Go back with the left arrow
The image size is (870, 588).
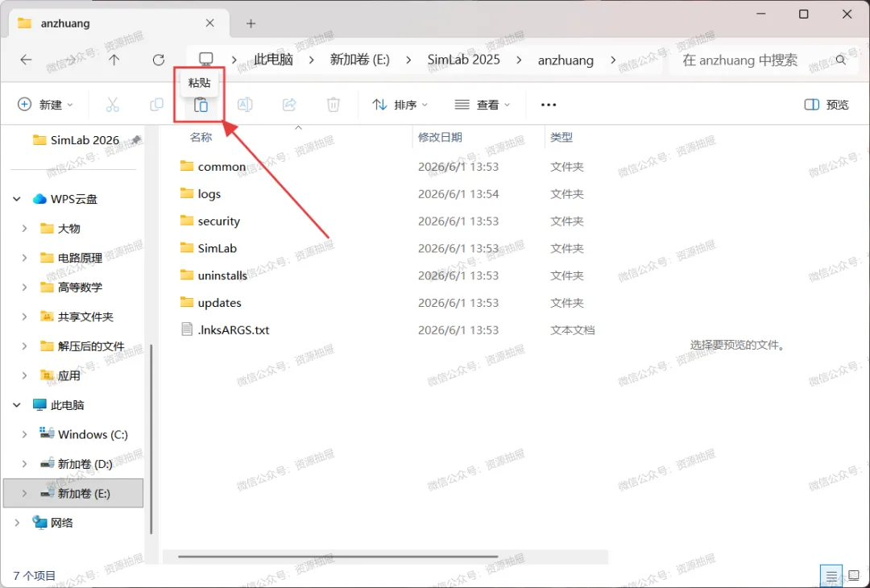(x=26, y=60)
